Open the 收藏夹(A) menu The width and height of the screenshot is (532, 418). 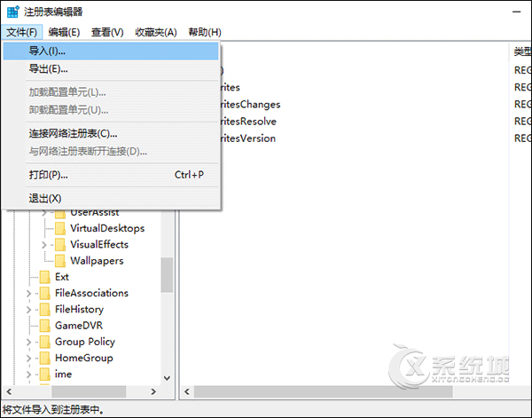pos(156,32)
